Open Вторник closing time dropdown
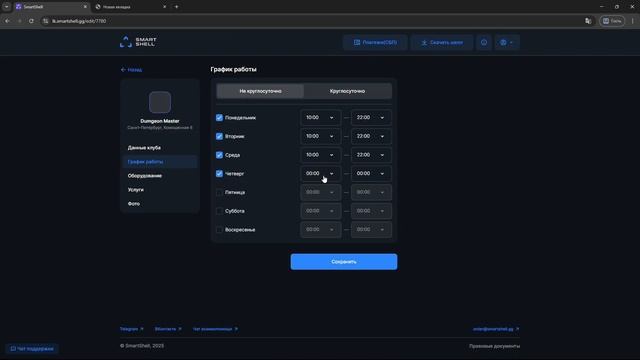Screen dimensions: 640x360 pos(371,136)
